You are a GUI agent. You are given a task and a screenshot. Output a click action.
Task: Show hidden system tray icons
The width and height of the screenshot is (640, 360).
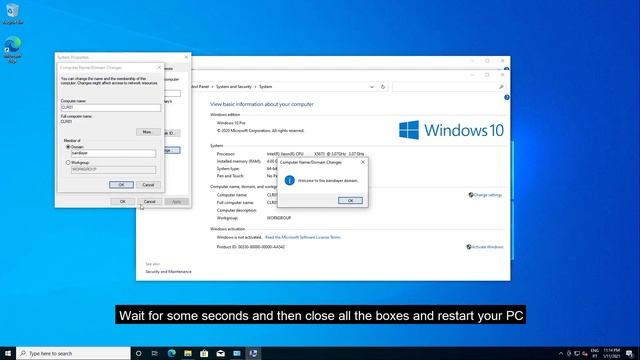tap(561, 353)
